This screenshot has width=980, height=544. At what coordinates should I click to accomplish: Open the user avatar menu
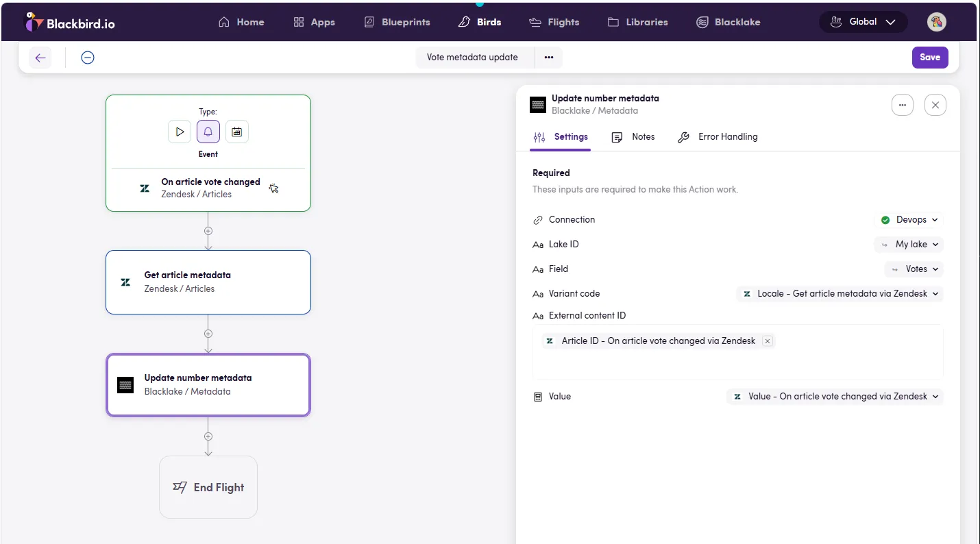tap(937, 22)
